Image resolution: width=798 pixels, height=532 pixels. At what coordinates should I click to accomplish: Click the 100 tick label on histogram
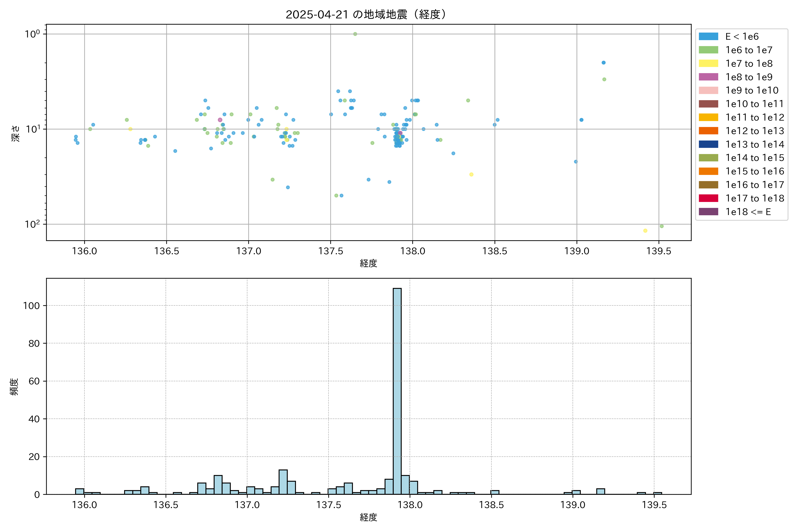pos(31,306)
